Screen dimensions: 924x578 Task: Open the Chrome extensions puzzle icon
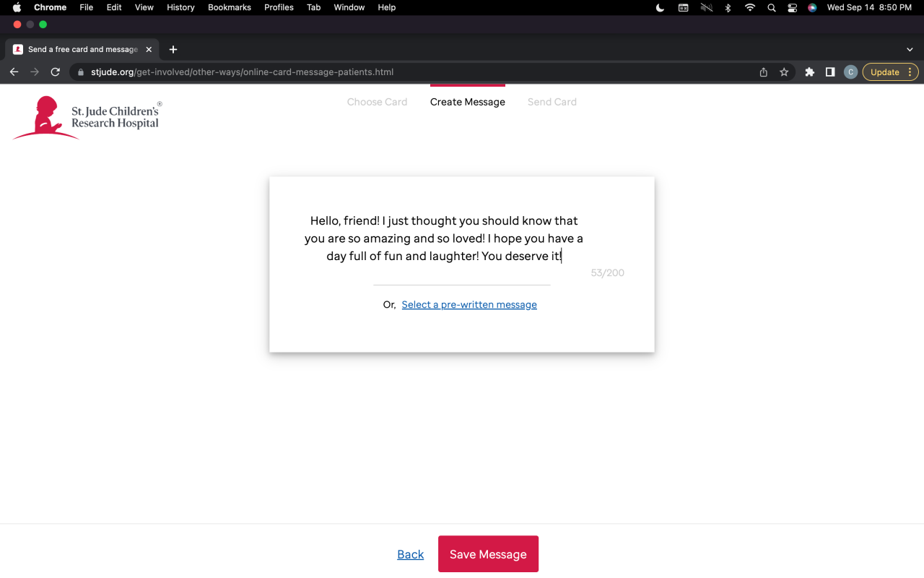tap(809, 72)
